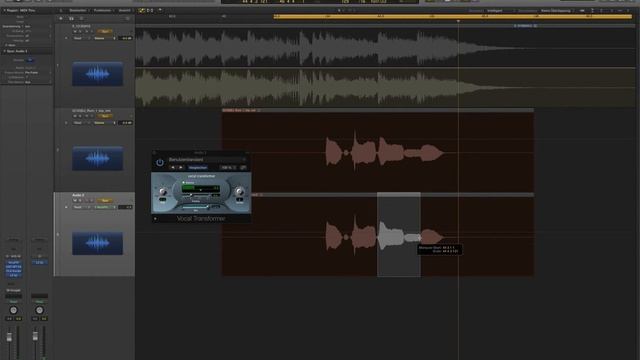Mute the second track with its M button
Screen dimensions: 640x360
pos(75,116)
